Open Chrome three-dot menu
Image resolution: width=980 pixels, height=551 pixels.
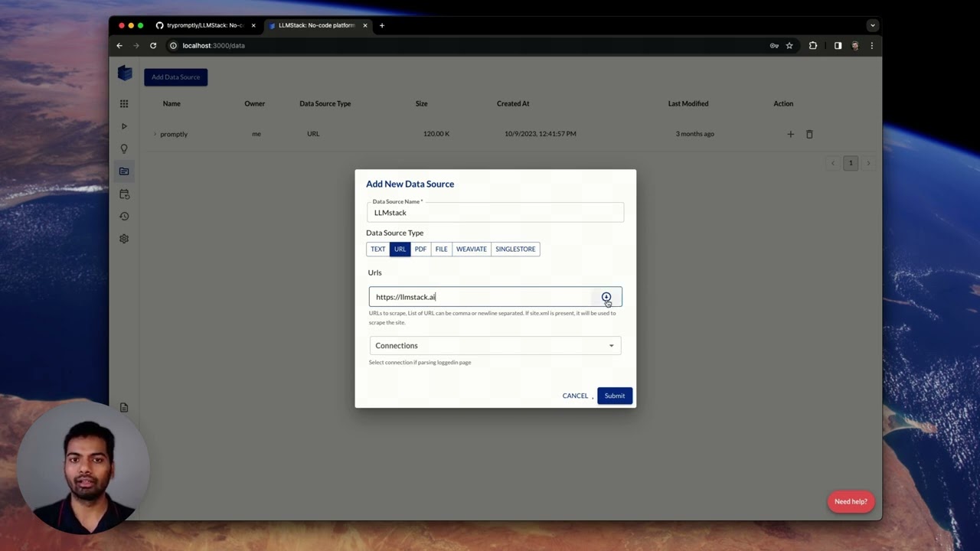[x=871, y=46]
